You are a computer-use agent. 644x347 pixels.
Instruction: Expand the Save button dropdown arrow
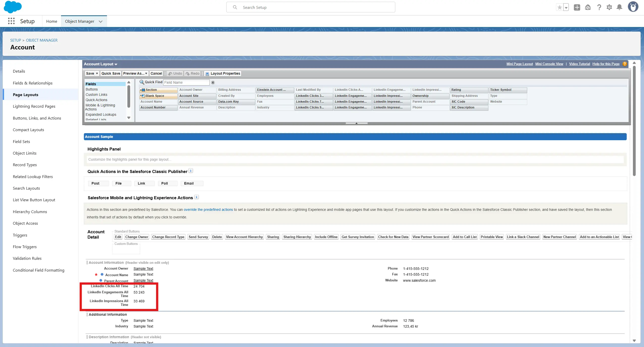[97, 73]
